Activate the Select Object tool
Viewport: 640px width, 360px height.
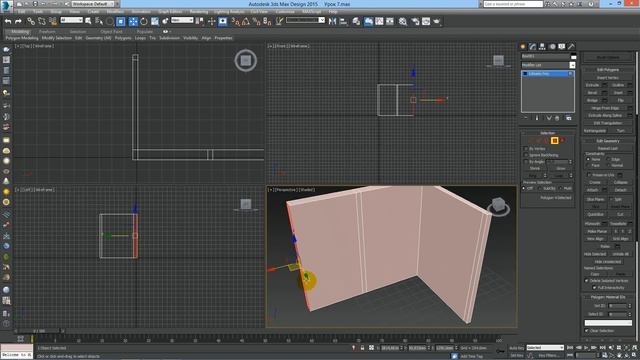coord(88,21)
